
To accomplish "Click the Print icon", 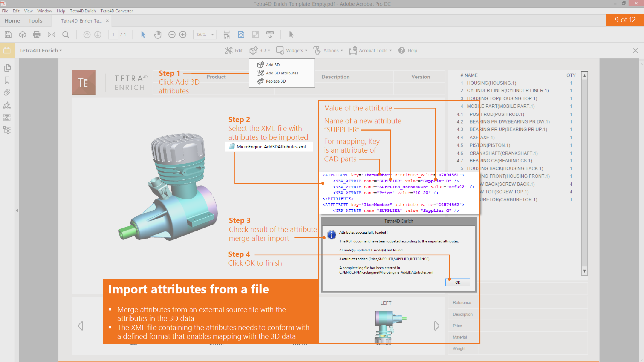I will pyautogui.click(x=37, y=34).
